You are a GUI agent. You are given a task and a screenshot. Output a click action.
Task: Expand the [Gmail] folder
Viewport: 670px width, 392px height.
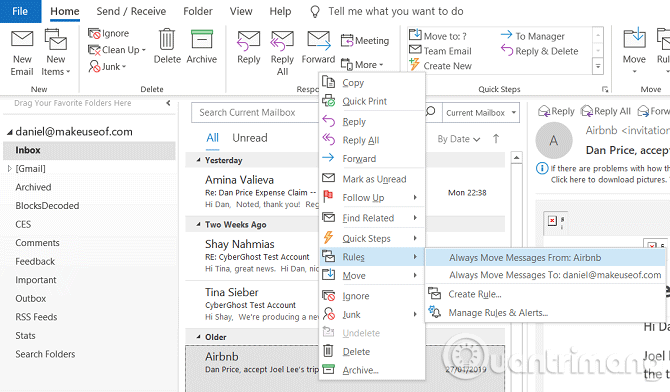click(10, 169)
